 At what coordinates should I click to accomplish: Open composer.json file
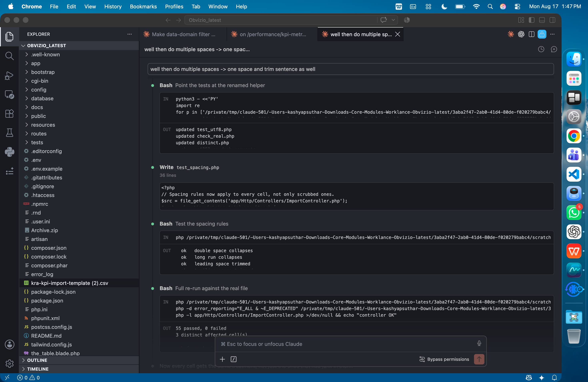click(x=49, y=248)
